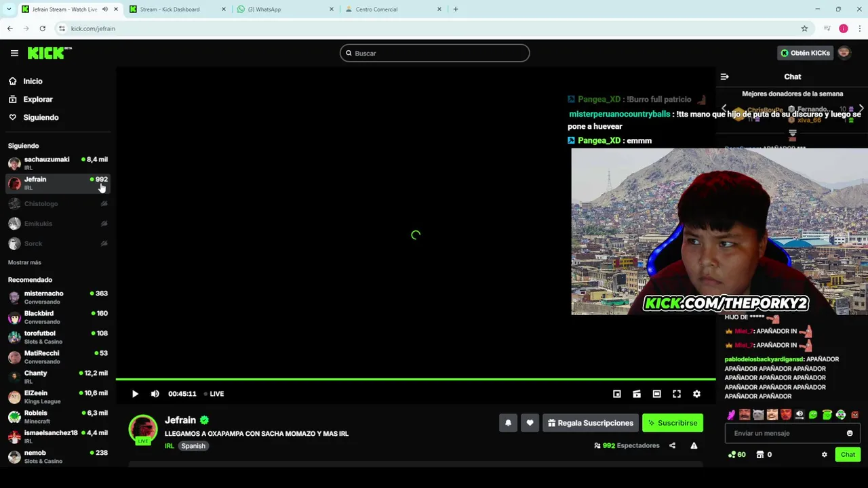868x488 pixels.
Task: Enter fullscreen video mode
Action: click(677, 394)
